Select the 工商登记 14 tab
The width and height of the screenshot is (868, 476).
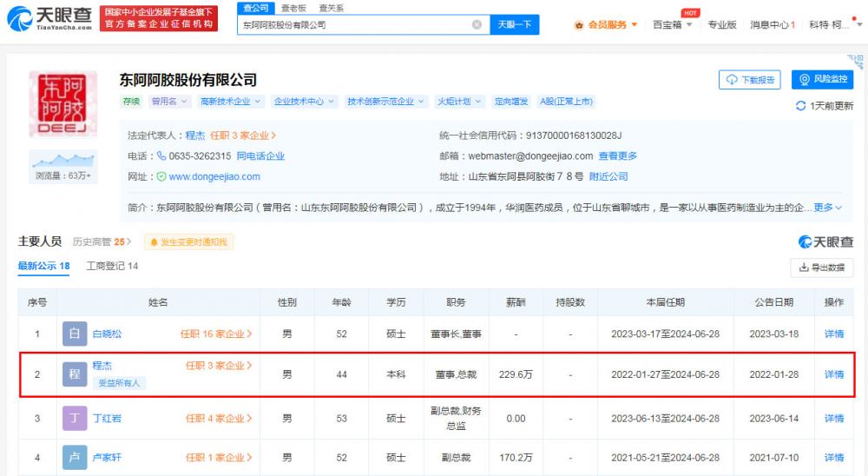point(112,266)
